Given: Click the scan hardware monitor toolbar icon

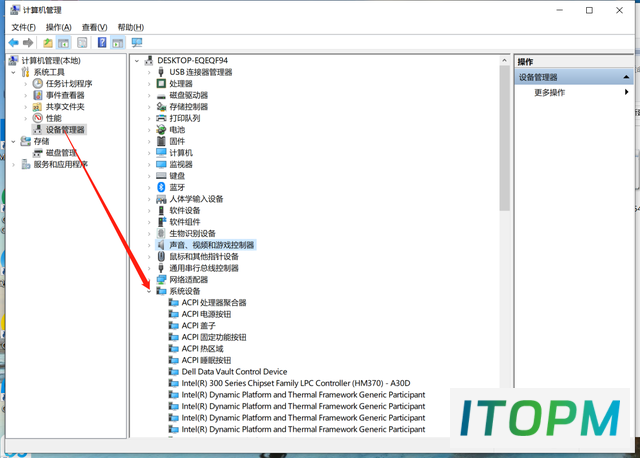Looking at the screenshot, I should pos(137,42).
